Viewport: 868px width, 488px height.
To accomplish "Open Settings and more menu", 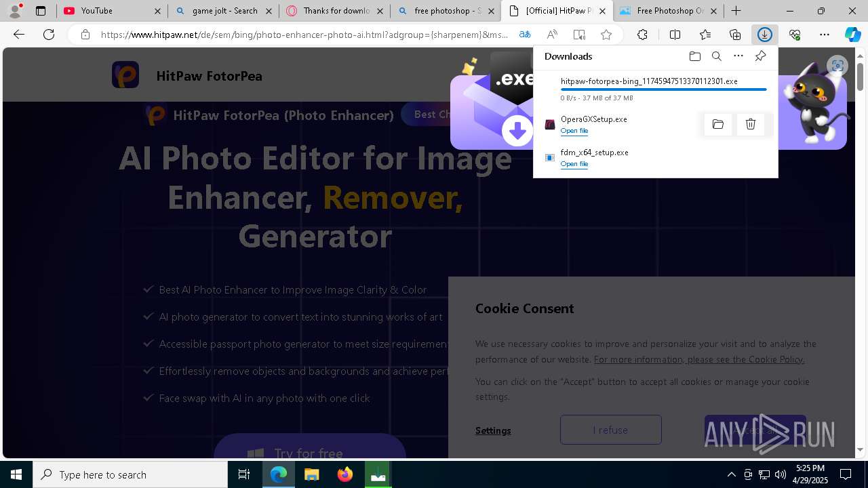I will 825,35.
